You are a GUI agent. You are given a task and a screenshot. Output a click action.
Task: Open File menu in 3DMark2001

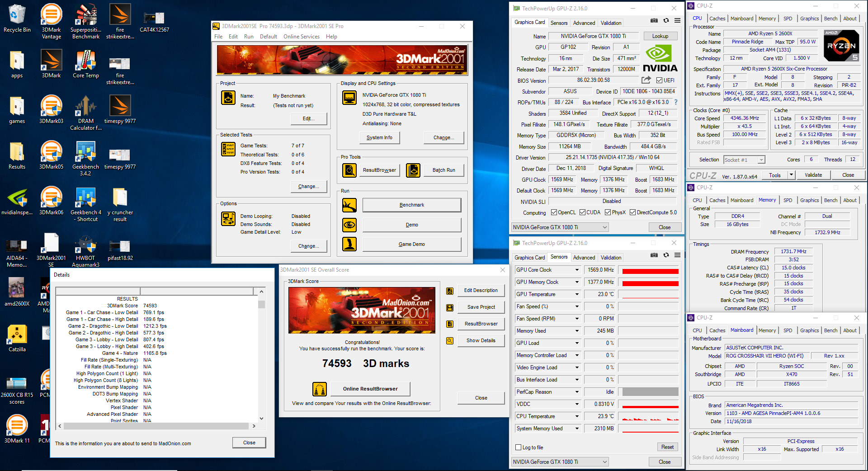pos(218,37)
